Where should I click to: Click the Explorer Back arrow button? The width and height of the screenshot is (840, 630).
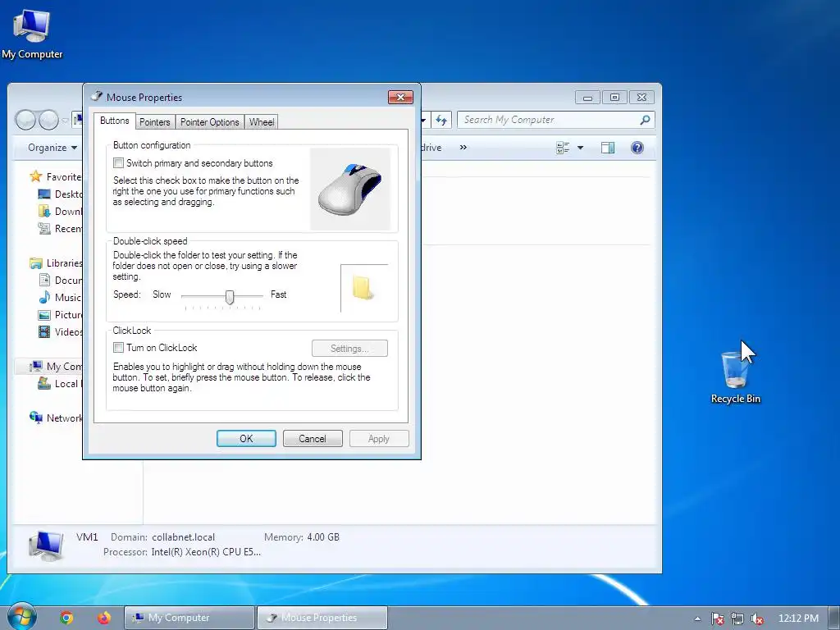(x=25, y=120)
